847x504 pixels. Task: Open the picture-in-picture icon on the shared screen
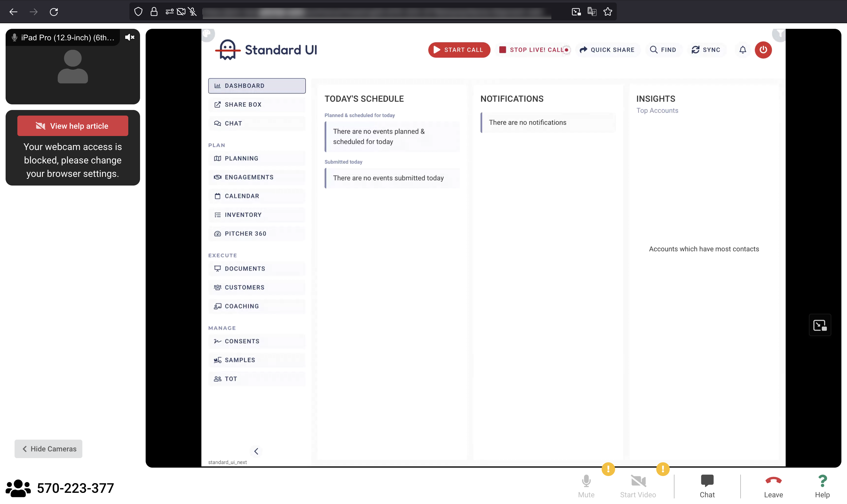coord(820,325)
